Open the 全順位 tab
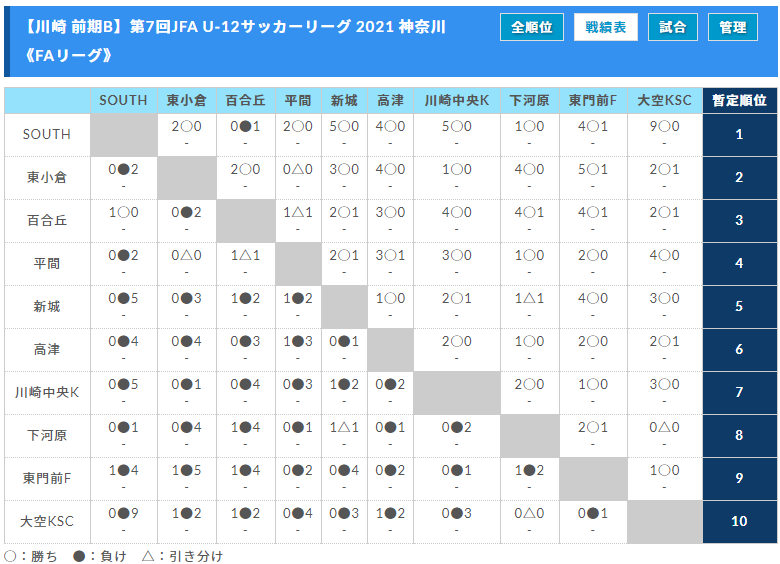 [531, 27]
